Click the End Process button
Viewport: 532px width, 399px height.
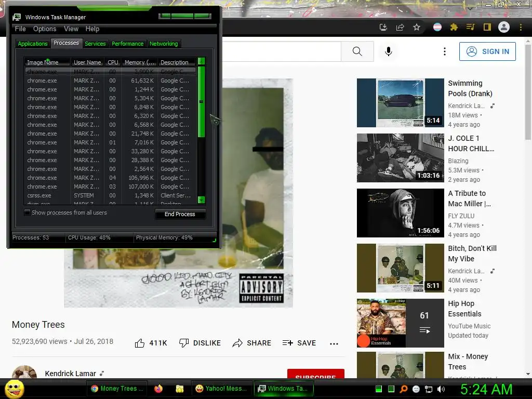pos(180,214)
